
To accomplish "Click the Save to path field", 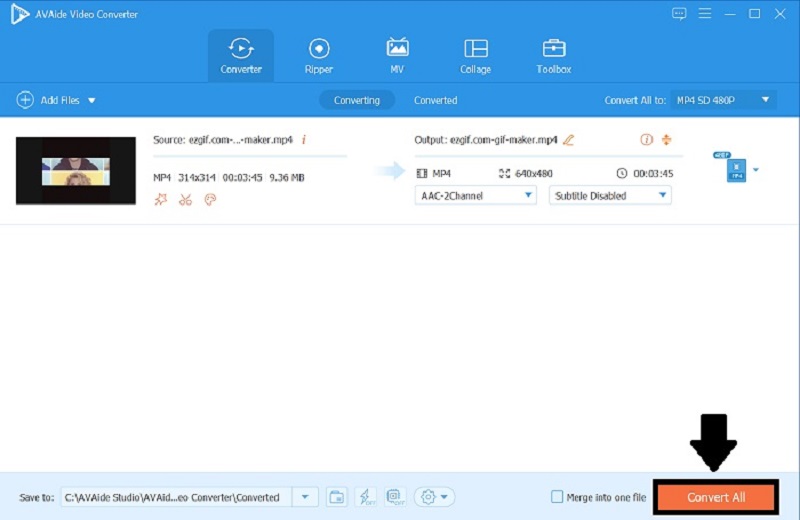I will 177,497.
